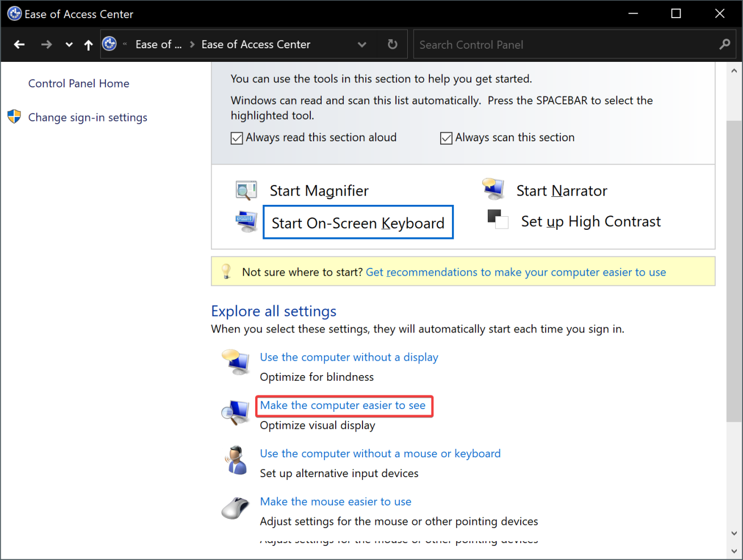Image resolution: width=743 pixels, height=560 pixels.
Task: Uncheck Always scan this section
Action: (x=446, y=138)
